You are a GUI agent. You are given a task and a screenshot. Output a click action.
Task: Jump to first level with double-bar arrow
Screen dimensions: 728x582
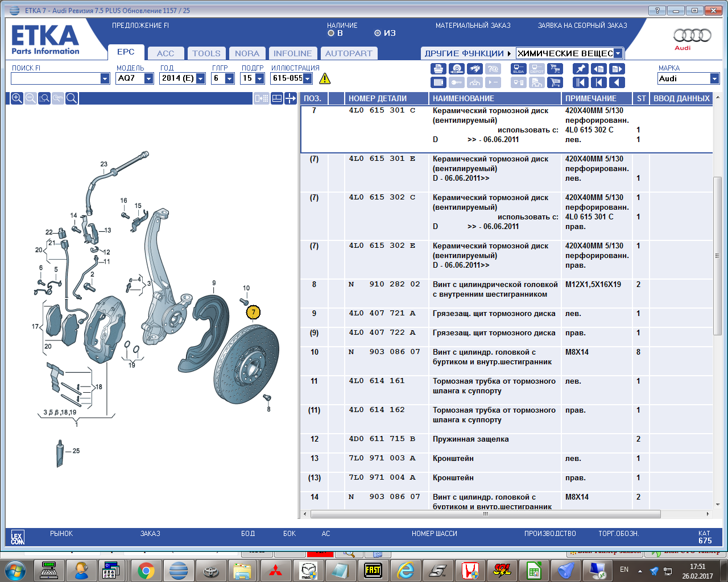tap(581, 82)
